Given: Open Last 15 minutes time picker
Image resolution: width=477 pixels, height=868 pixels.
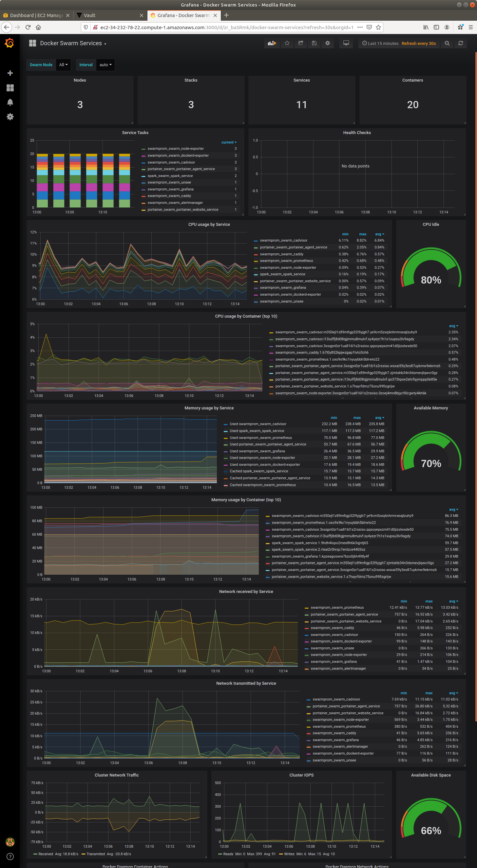Looking at the screenshot, I should tap(380, 43).
